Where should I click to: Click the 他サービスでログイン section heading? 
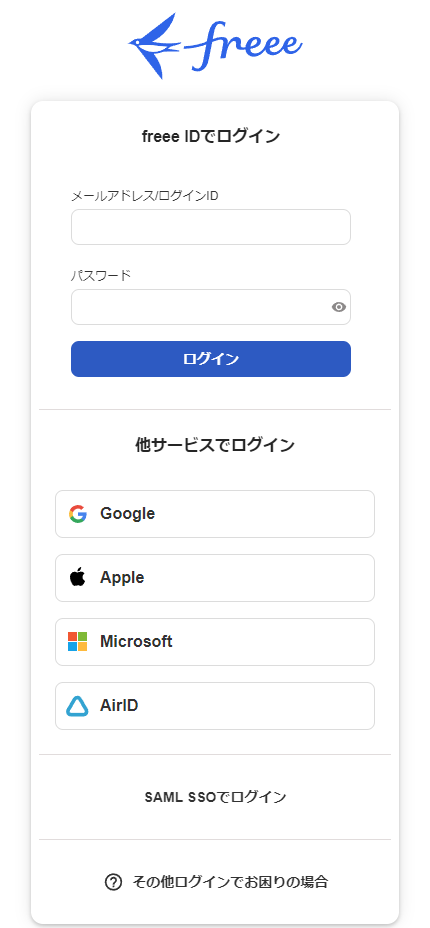tap(215, 445)
